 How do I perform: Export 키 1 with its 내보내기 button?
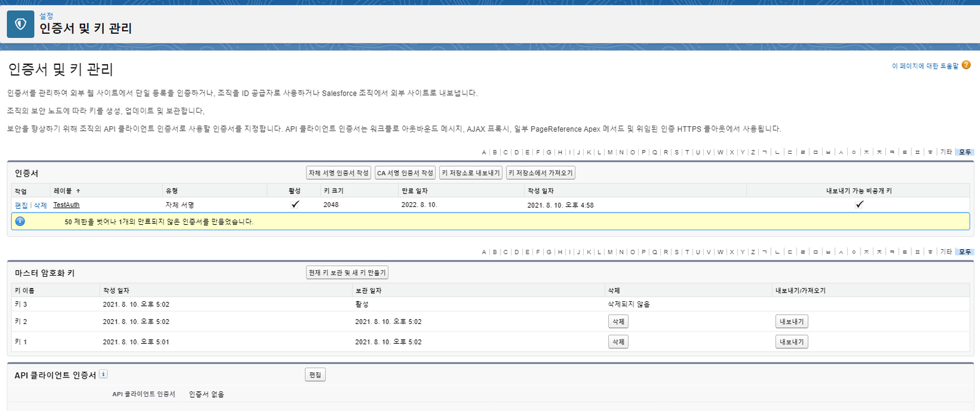pyautogui.click(x=791, y=342)
